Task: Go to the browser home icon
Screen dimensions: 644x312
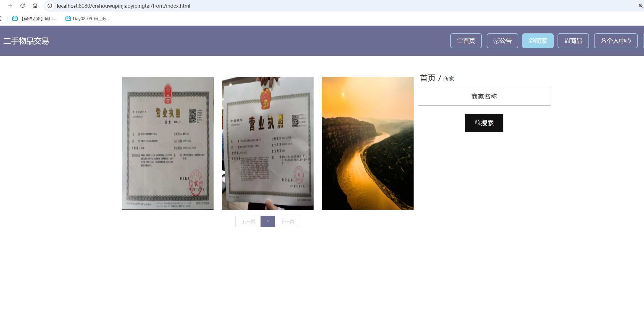Action: 35,6
